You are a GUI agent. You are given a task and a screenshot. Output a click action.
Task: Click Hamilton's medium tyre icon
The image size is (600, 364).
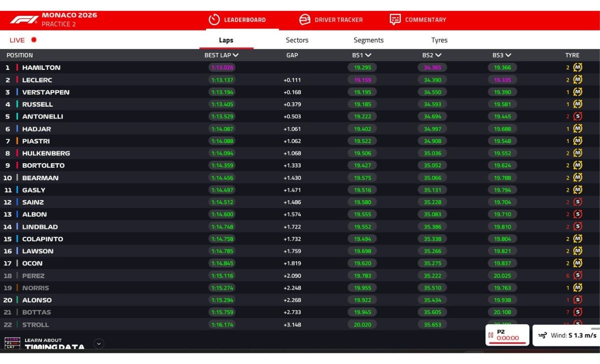(577, 67)
